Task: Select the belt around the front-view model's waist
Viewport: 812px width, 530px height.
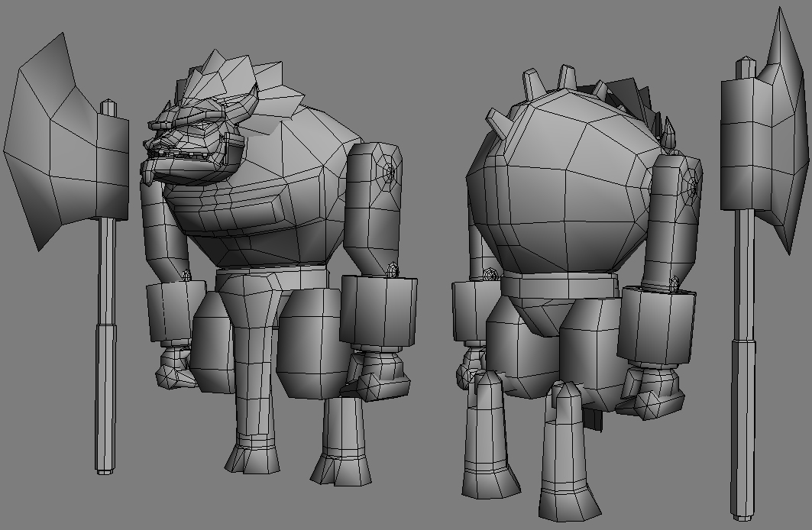Action: pyautogui.click(x=271, y=280)
